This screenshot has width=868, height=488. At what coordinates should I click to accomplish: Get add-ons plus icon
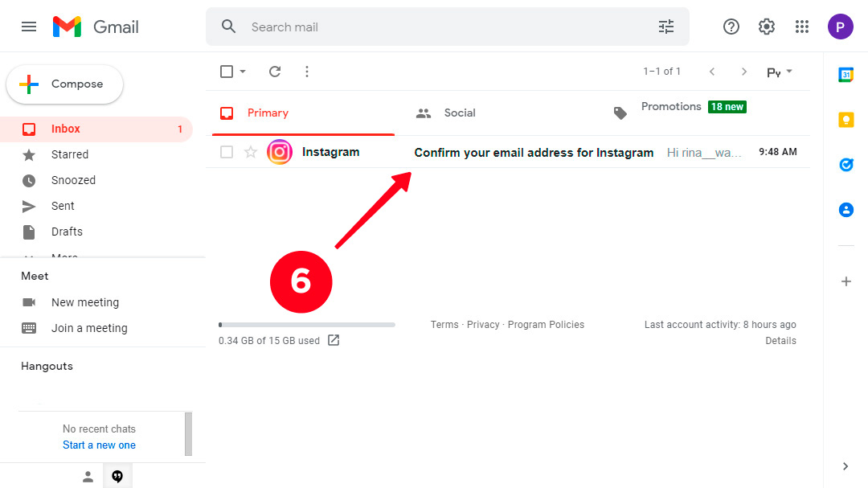[845, 281]
